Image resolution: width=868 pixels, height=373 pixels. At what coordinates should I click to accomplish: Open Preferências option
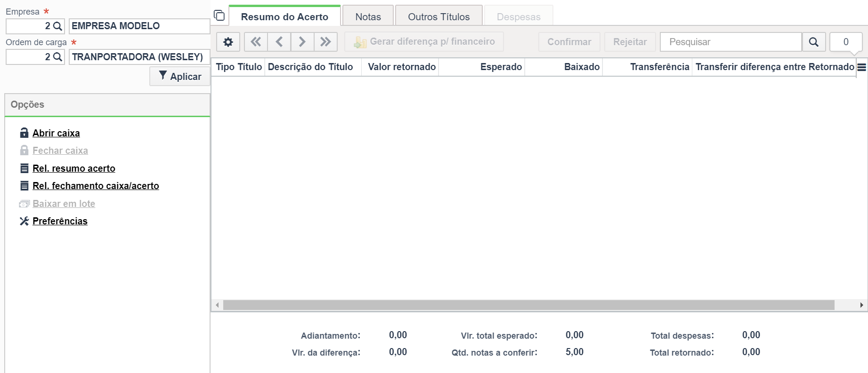point(60,221)
